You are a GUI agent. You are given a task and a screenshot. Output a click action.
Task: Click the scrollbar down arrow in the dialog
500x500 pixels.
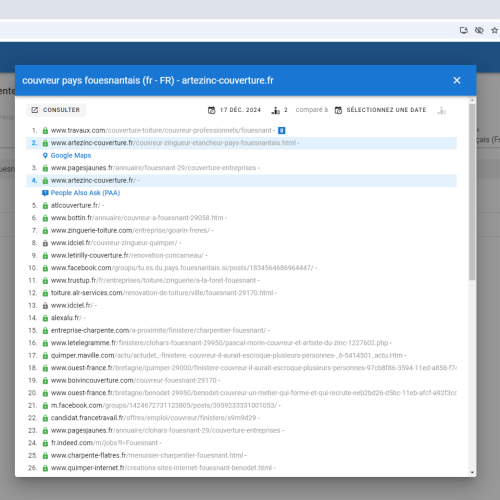pyautogui.click(x=472, y=472)
